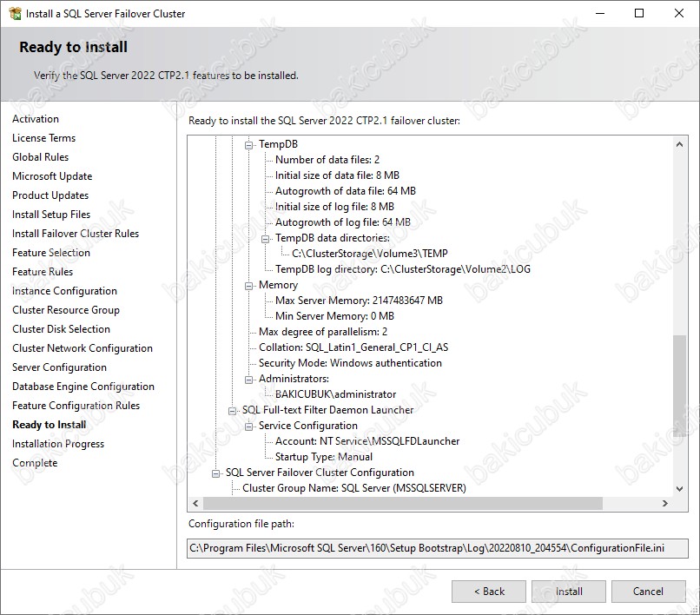Select 'Initial size of data file: 8 MB'
Viewport: 700px width, 615px height.
click(337, 175)
